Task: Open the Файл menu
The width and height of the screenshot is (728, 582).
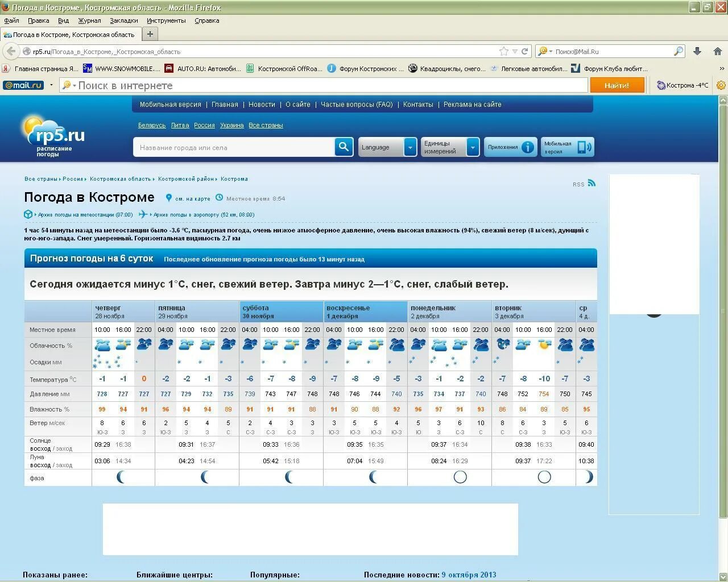Action: pyautogui.click(x=11, y=20)
